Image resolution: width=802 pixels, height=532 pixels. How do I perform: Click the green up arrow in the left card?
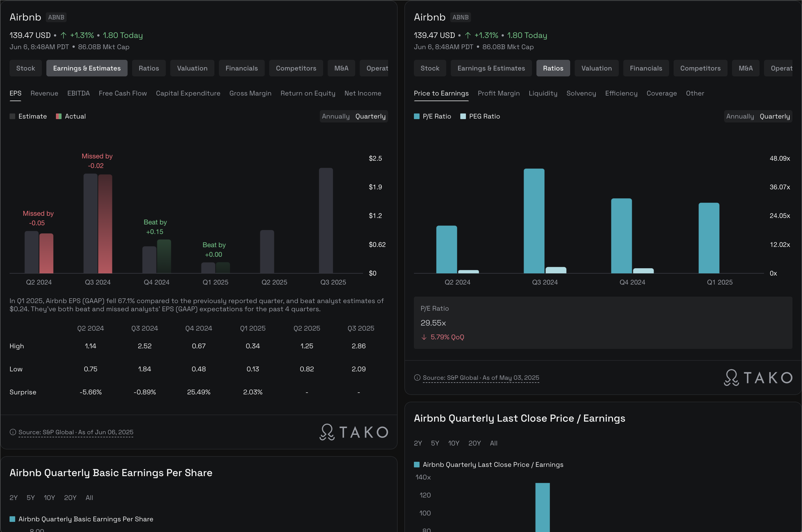(x=64, y=35)
